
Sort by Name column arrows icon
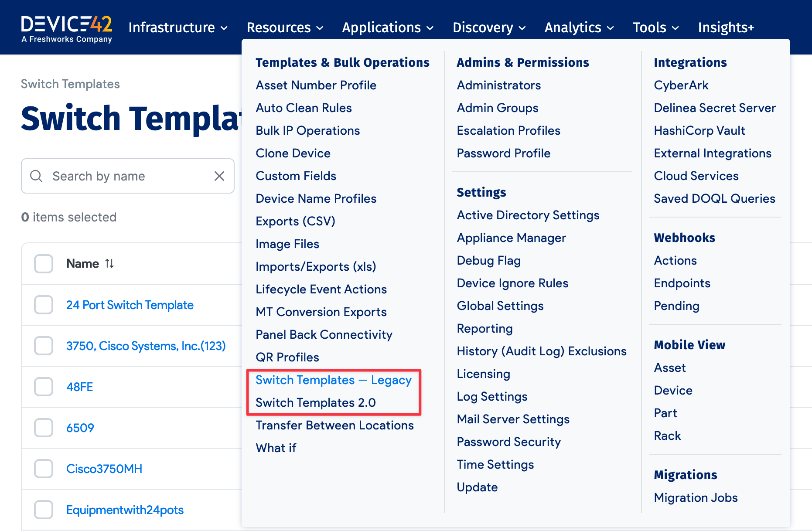109,264
